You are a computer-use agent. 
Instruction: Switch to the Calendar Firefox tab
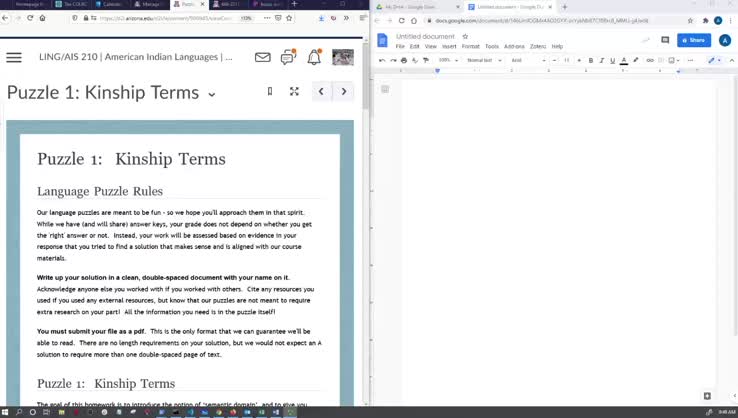[109, 4]
